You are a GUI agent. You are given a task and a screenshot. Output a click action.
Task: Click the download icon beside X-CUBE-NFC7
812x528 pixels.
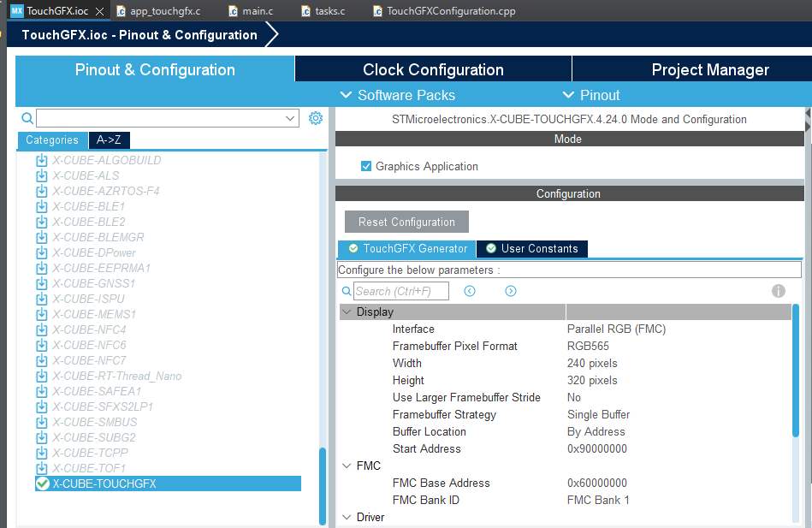(41, 360)
